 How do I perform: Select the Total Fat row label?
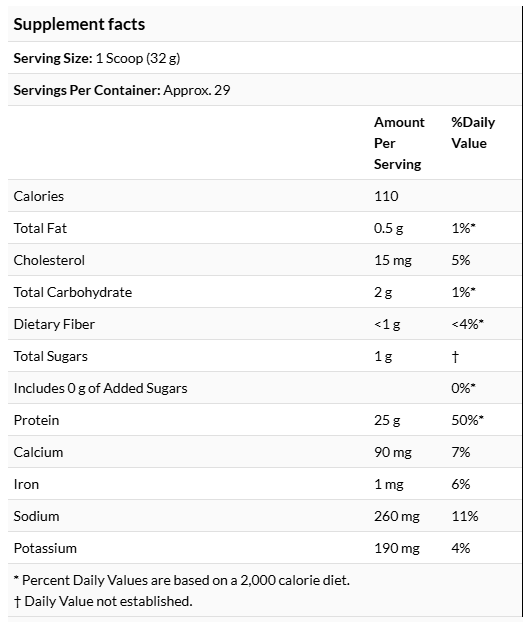(40, 228)
